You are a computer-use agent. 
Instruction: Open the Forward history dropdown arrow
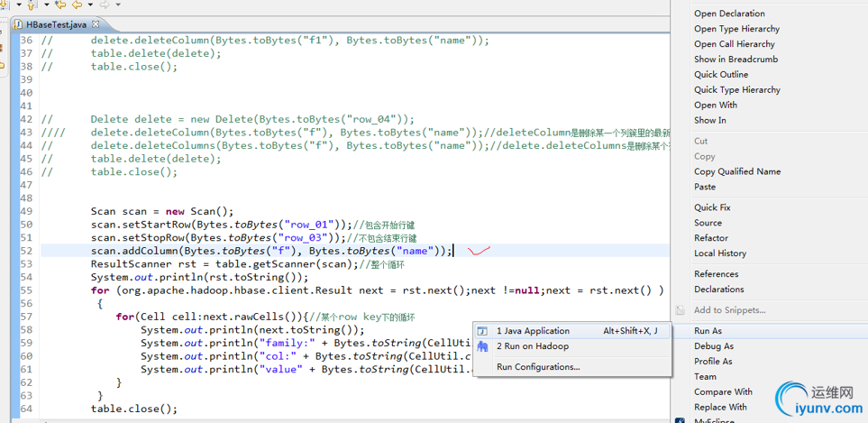(x=118, y=5)
